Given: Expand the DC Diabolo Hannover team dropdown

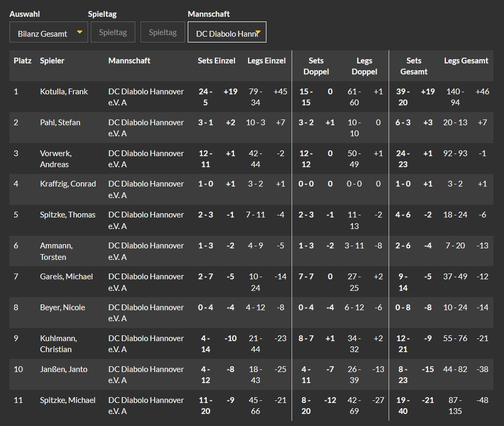Looking at the screenshot, I should [x=227, y=32].
